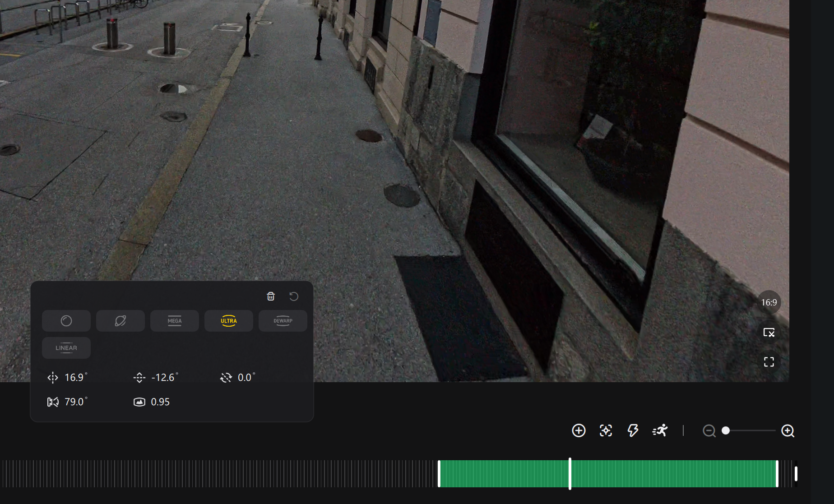Open the 16:9 aspect ratio selector
This screenshot has width=834, height=504.
pos(769,302)
